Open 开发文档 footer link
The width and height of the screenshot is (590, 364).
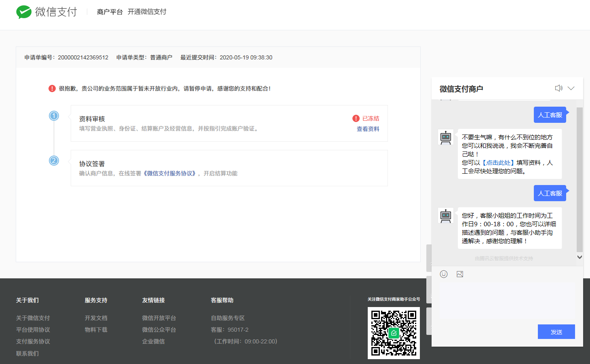point(96,318)
